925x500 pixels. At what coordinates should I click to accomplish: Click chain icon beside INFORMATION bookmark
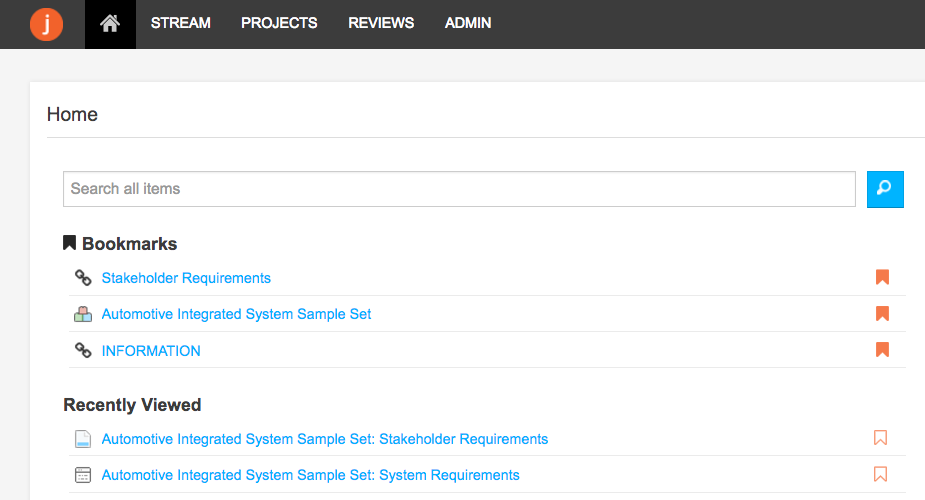83,350
